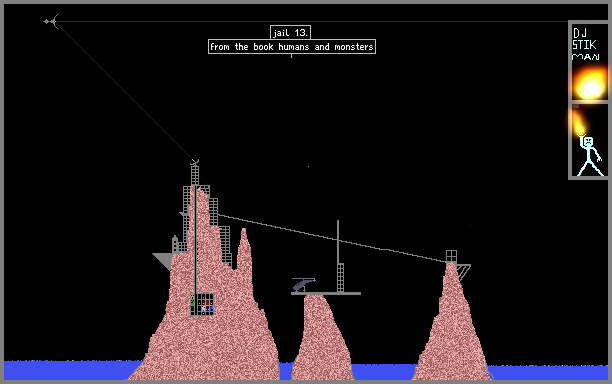612x384 pixels.
Task: Click the green prisoner in the jail cell
Action: pos(192,302)
